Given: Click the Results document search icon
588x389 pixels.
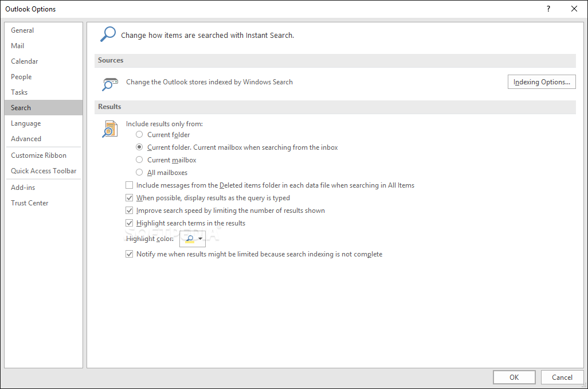Looking at the screenshot, I should [x=110, y=129].
